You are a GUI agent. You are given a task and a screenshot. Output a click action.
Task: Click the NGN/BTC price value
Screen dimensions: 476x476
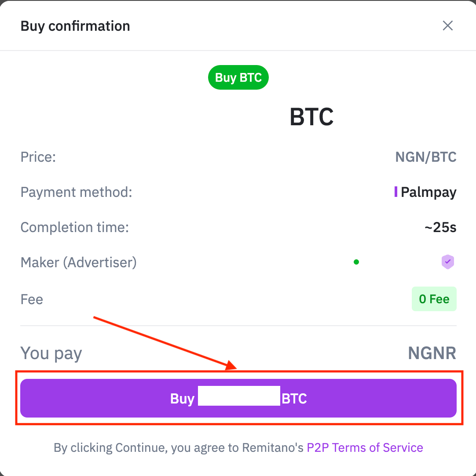[425, 157]
